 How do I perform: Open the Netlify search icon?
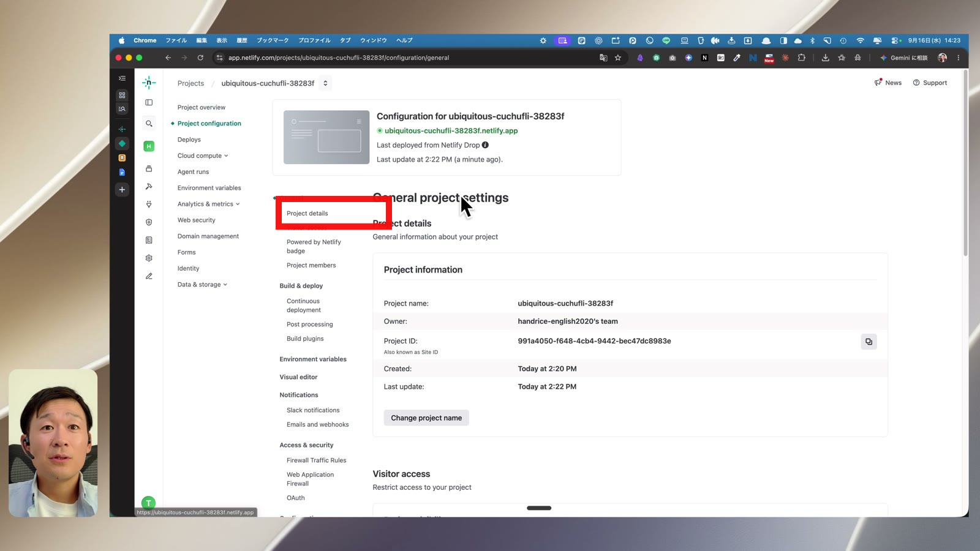tap(149, 124)
